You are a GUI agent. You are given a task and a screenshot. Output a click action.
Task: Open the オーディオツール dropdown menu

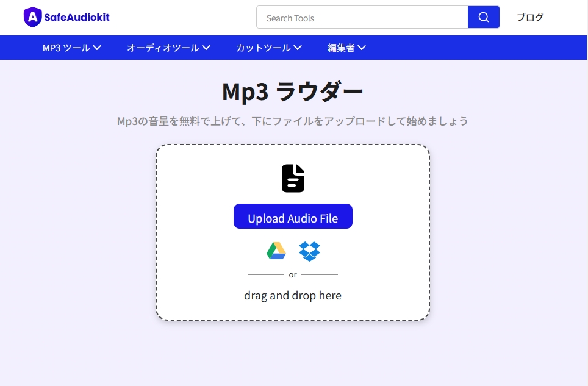click(x=167, y=47)
